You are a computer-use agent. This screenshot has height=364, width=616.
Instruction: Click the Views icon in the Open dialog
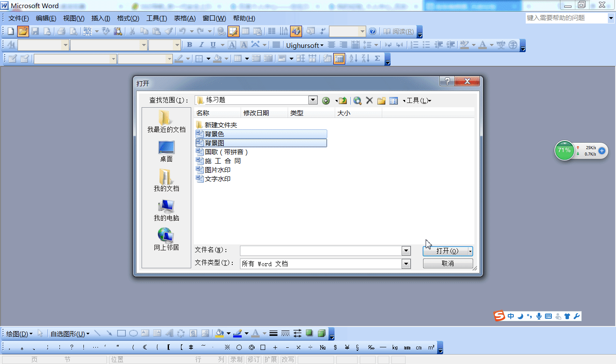(394, 100)
